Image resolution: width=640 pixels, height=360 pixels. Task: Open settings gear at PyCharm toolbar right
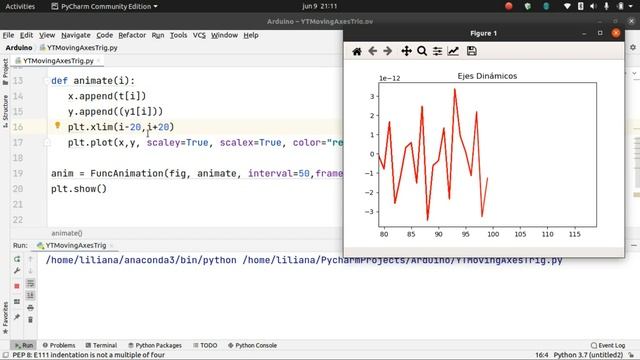[633, 47]
